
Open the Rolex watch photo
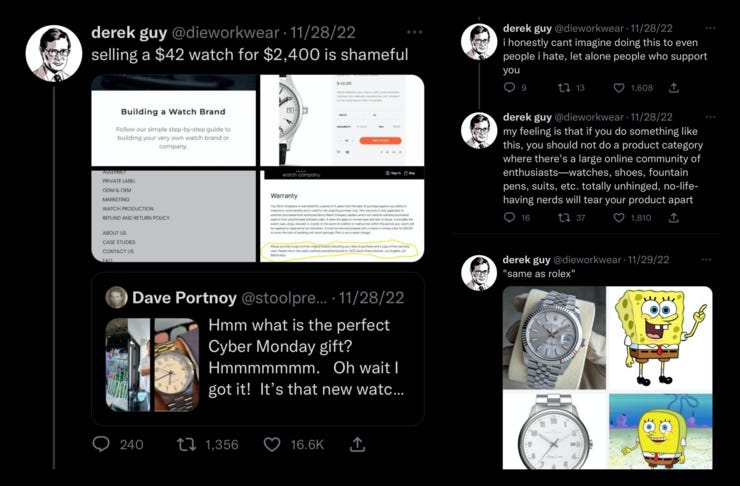click(554, 338)
